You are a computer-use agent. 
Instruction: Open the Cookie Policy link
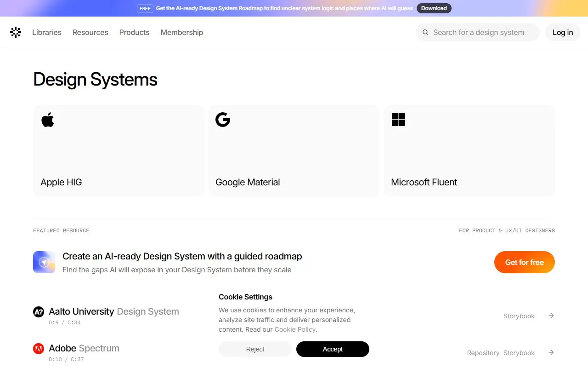click(295, 329)
